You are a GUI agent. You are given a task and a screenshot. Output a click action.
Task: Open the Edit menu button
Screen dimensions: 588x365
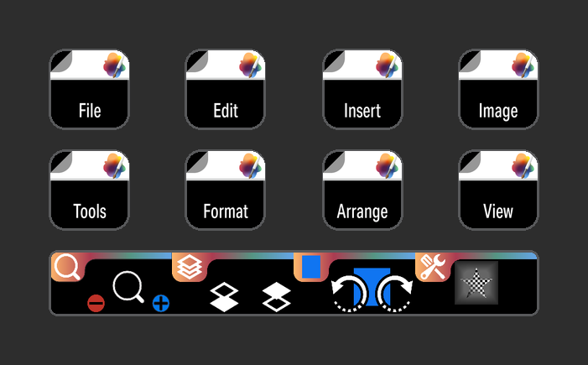[x=226, y=89]
